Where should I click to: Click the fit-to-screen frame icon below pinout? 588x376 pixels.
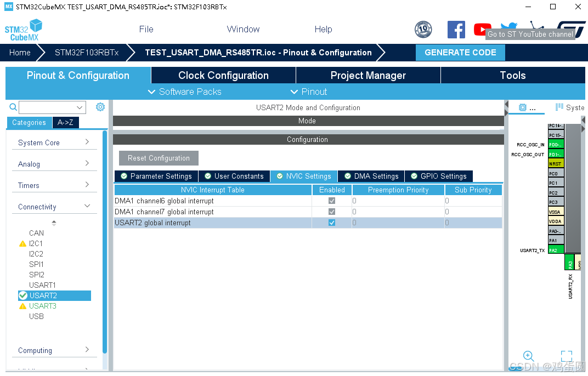[566, 356]
